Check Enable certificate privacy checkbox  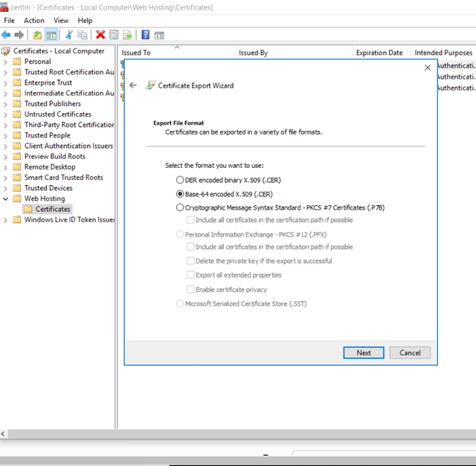point(190,289)
